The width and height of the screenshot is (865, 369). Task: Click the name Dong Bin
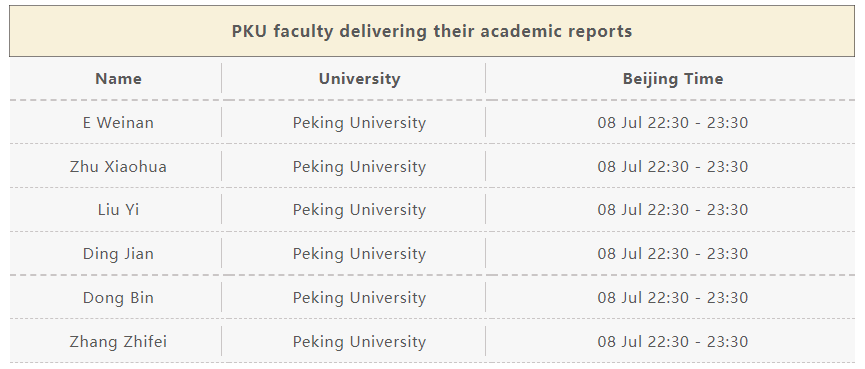[118, 298]
